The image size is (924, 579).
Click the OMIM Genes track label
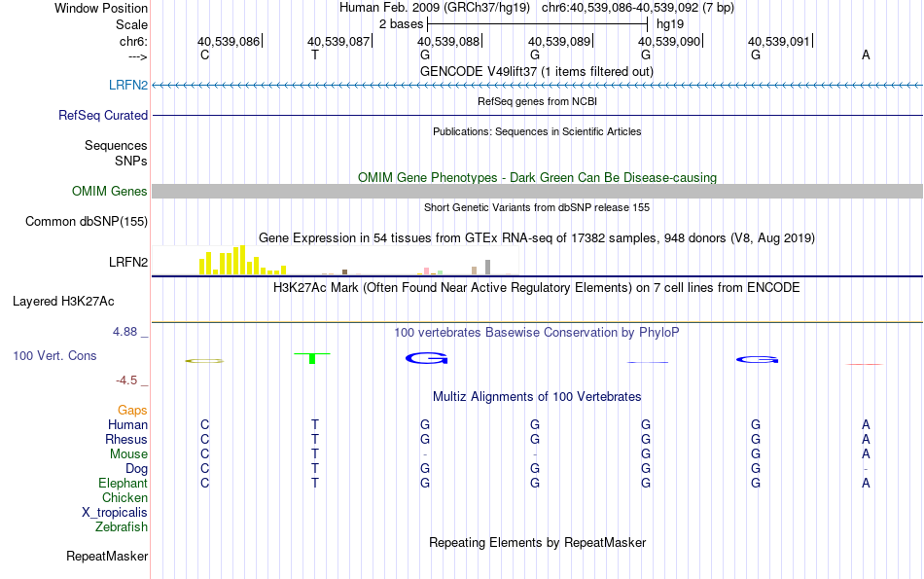(109, 191)
